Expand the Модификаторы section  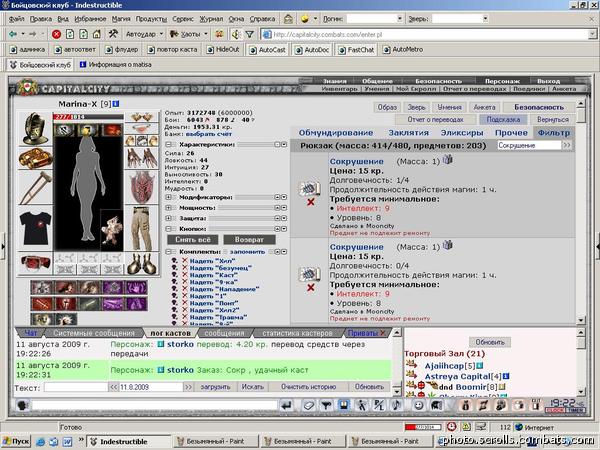tap(168, 197)
